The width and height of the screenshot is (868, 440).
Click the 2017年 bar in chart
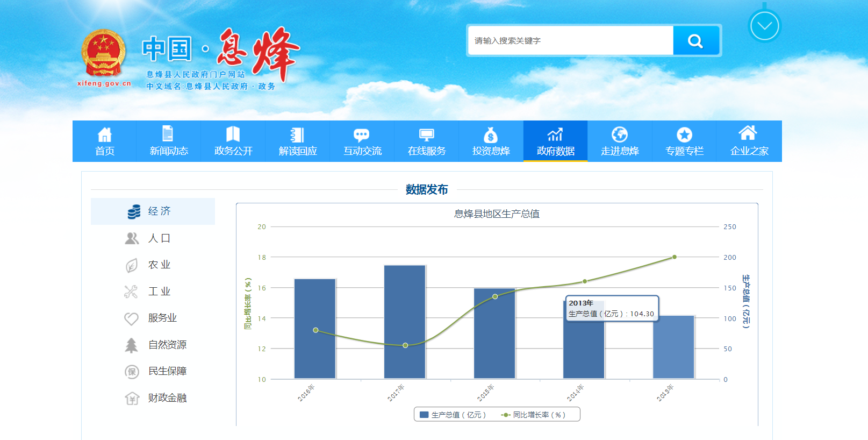tap(405, 323)
